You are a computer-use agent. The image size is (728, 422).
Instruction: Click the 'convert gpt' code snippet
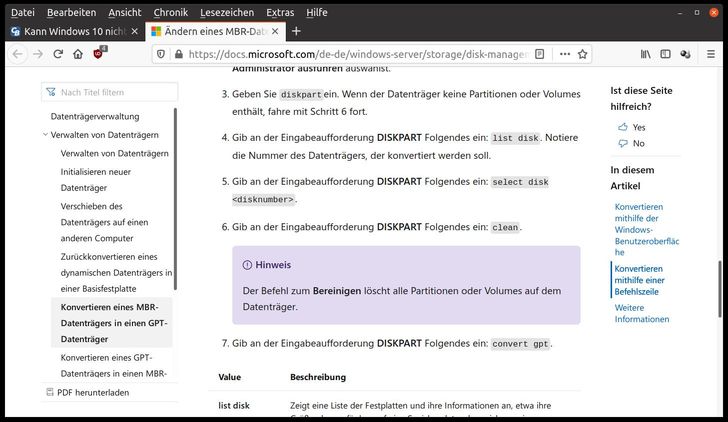coord(520,344)
